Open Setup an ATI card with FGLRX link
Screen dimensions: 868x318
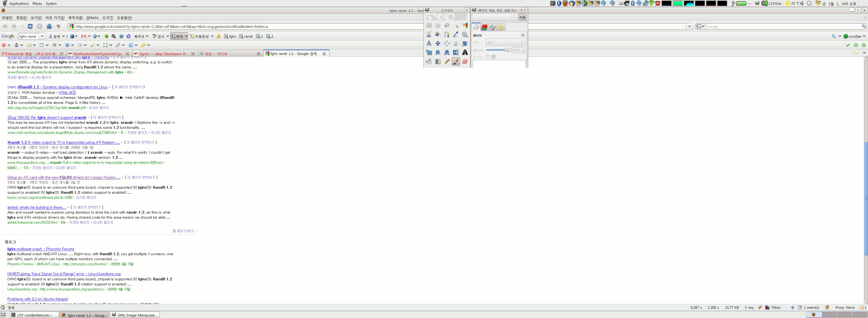tap(64, 177)
